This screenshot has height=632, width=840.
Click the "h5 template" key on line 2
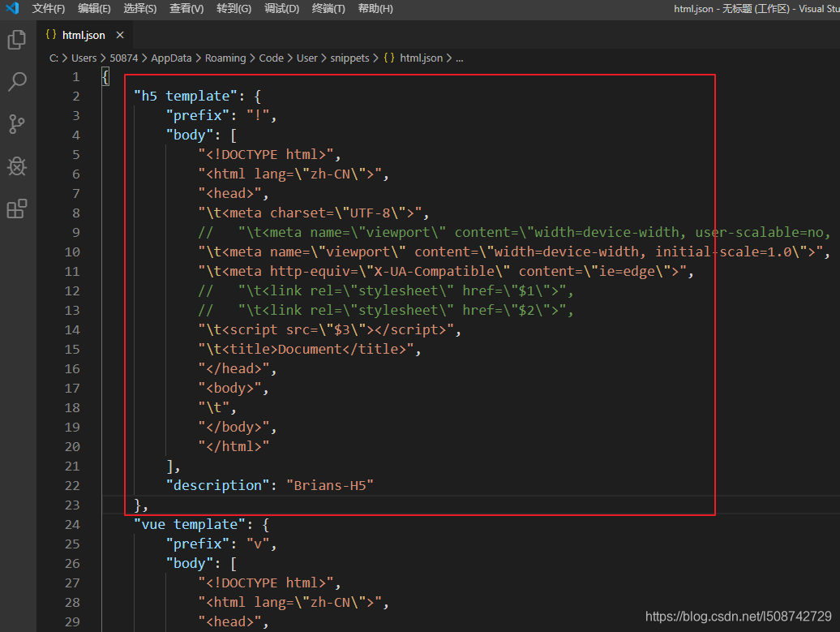click(186, 96)
